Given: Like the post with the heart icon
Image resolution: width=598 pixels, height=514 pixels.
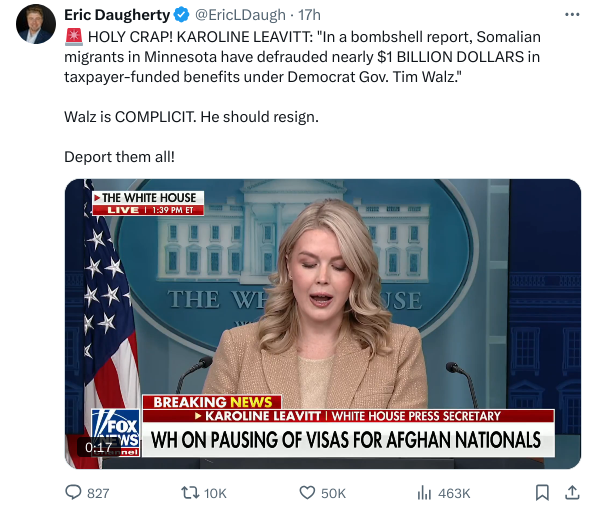Looking at the screenshot, I should 307,493.
